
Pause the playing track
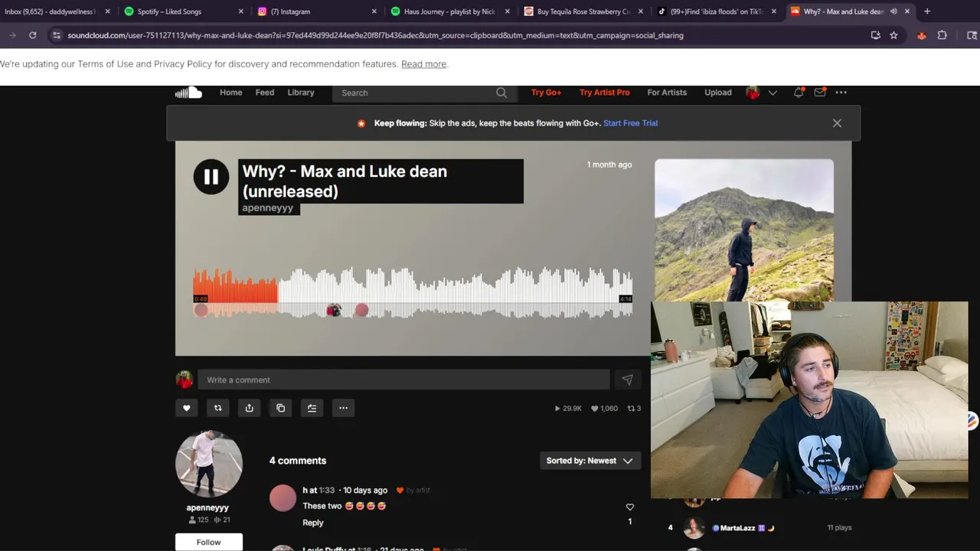click(x=211, y=177)
